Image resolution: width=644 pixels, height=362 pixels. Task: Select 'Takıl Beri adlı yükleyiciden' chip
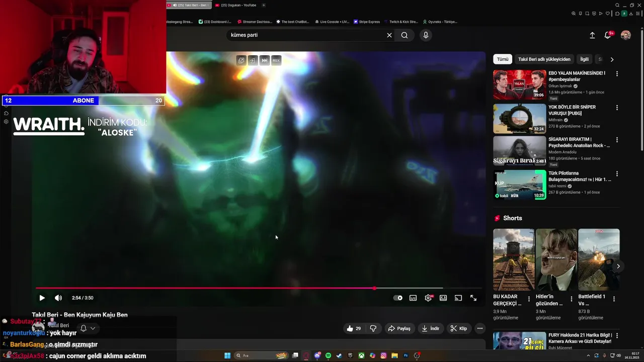point(544,59)
